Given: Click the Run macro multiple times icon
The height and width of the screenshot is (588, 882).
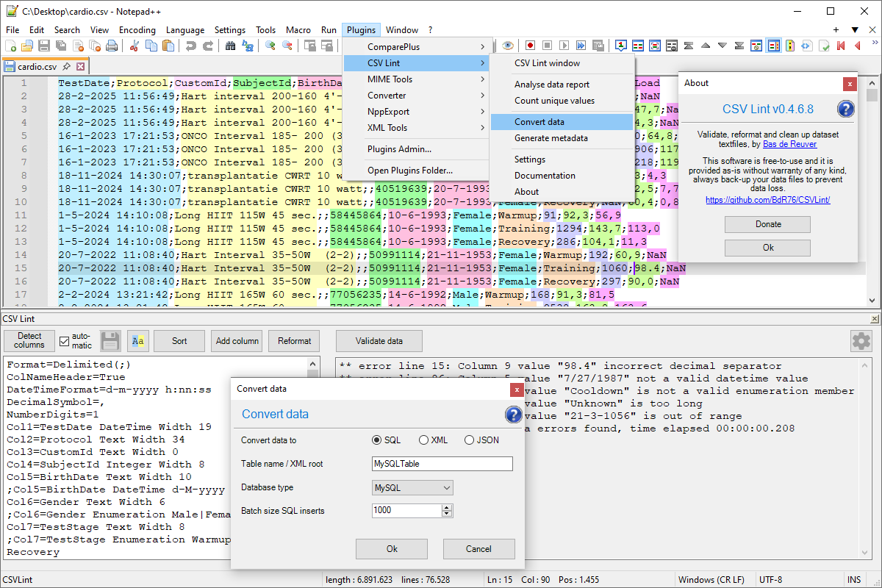Looking at the screenshot, I should (581, 46).
